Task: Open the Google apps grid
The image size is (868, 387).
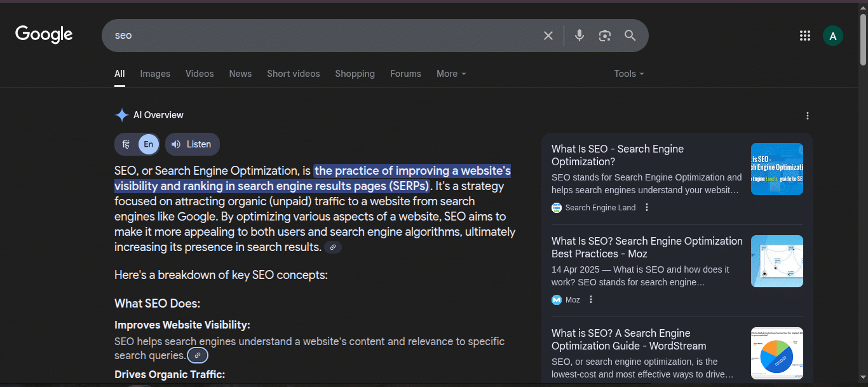Action: click(x=805, y=36)
